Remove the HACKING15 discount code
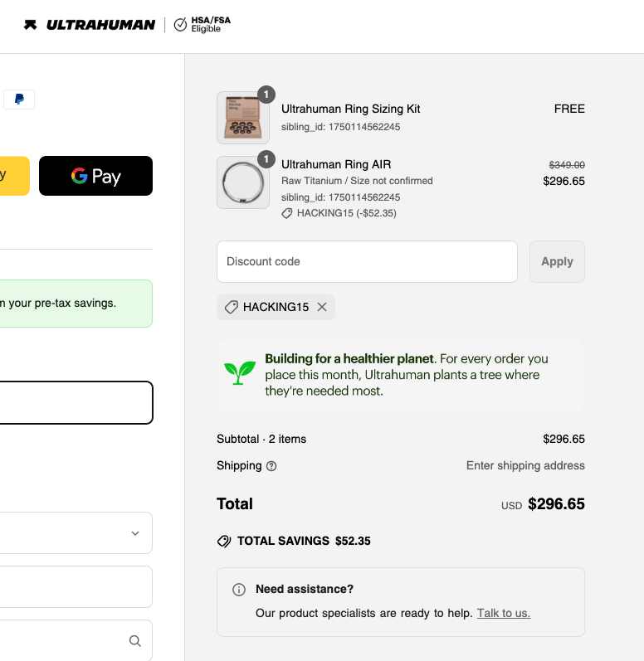 pyautogui.click(x=322, y=307)
